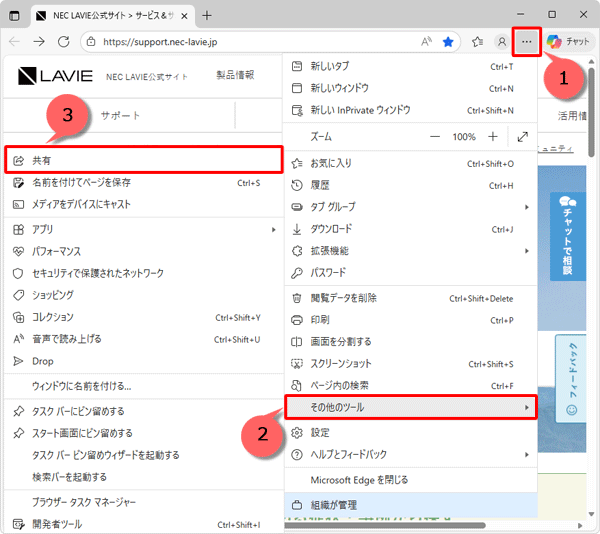Click the Settings and more ellipsis button
Image resolution: width=600 pixels, height=534 pixels.
(526, 42)
